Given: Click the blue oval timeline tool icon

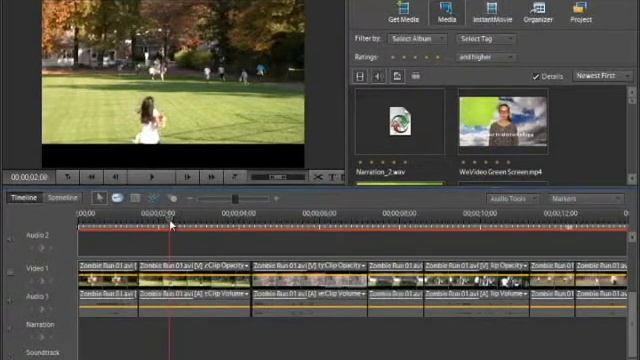Looking at the screenshot, I should click(x=118, y=198).
